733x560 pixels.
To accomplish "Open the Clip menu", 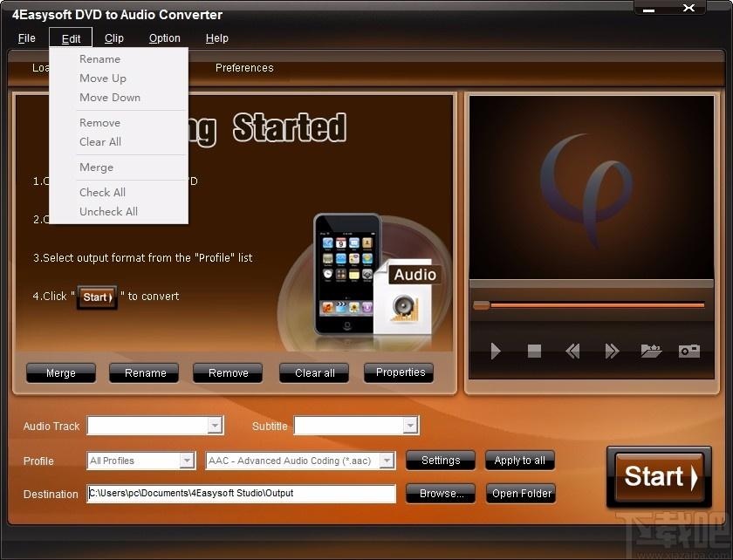I will click(x=114, y=38).
